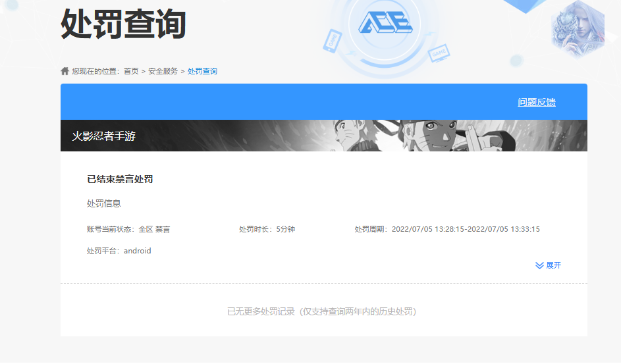
Task: Click the 处罚平台 android text
Action: (x=119, y=251)
